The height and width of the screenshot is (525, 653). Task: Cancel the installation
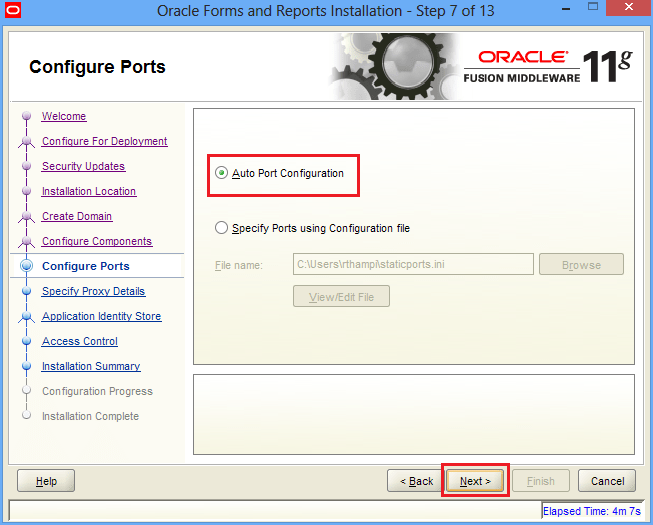point(607,481)
